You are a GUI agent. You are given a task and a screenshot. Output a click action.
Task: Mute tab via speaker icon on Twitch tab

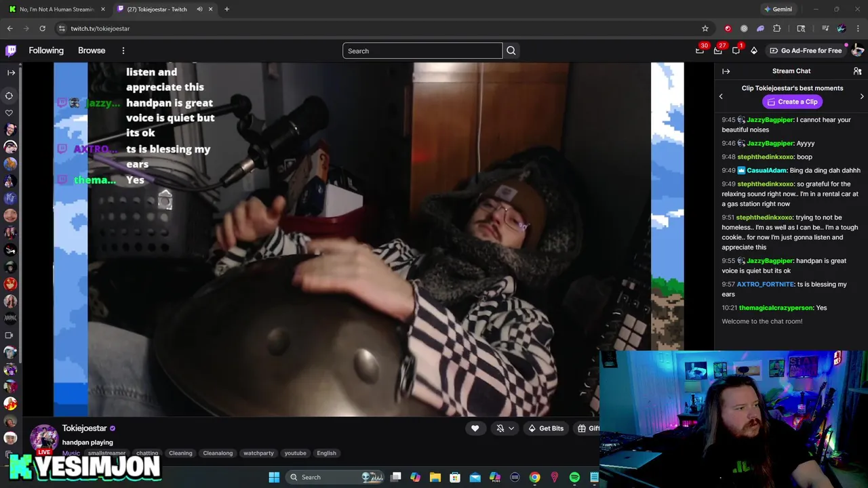click(199, 9)
